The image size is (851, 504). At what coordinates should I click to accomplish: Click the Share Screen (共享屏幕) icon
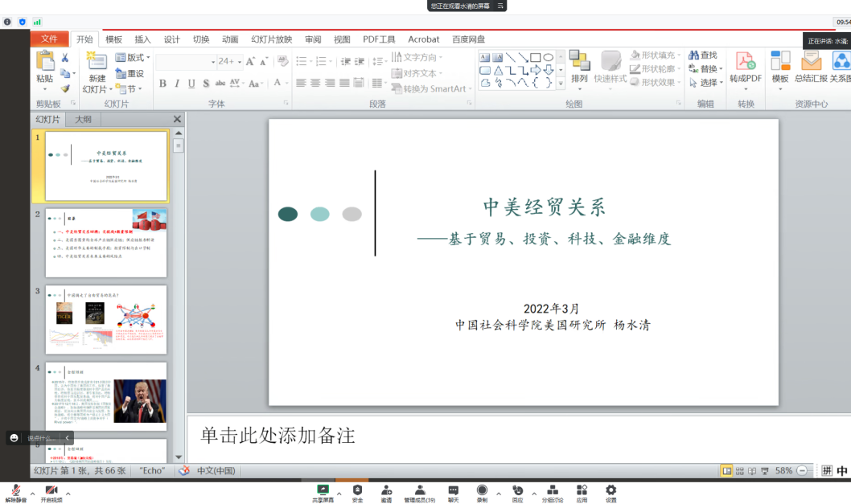(x=323, y=490)
